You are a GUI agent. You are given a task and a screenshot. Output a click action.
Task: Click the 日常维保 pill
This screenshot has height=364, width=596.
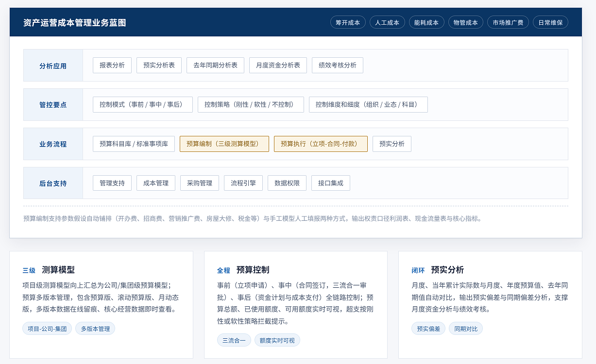pos(550,22)
